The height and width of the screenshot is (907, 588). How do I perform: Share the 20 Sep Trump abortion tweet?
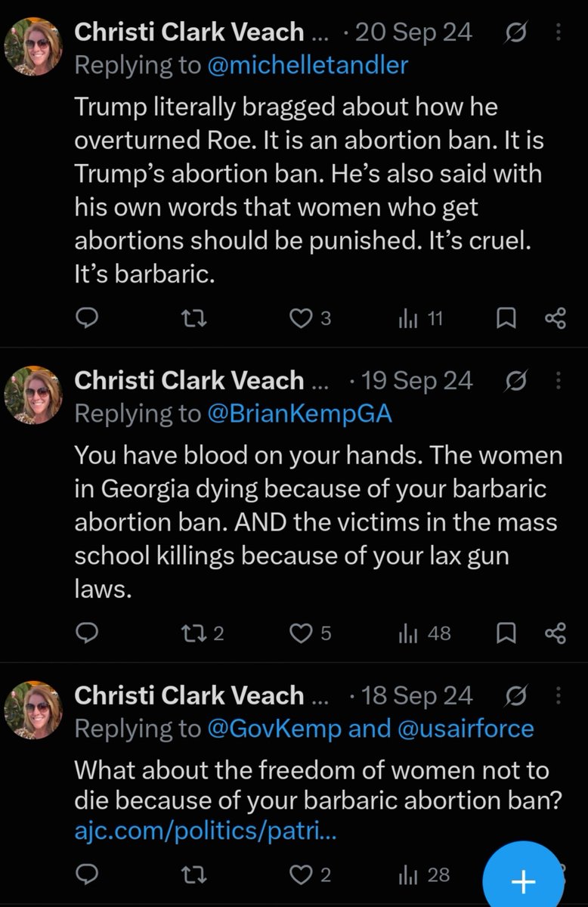point(556,320)
